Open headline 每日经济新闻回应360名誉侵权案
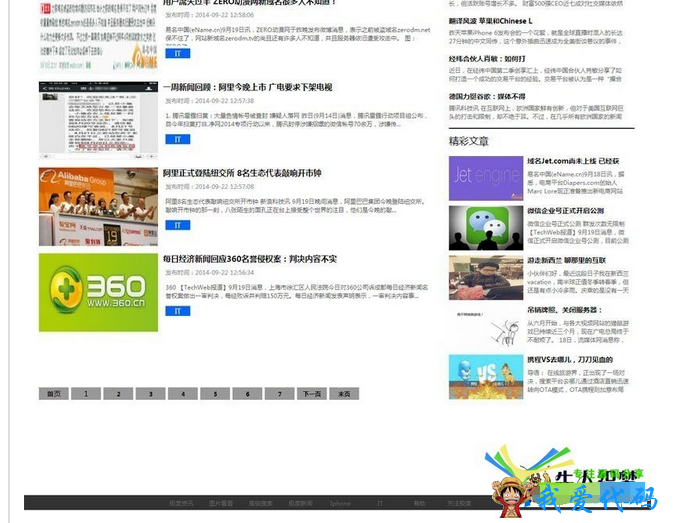Screen dimensions: 675x523 (x=250, y=259)
